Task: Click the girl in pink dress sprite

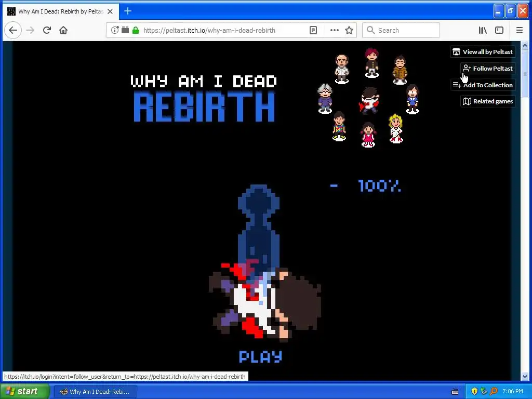Action: point(368,135)
